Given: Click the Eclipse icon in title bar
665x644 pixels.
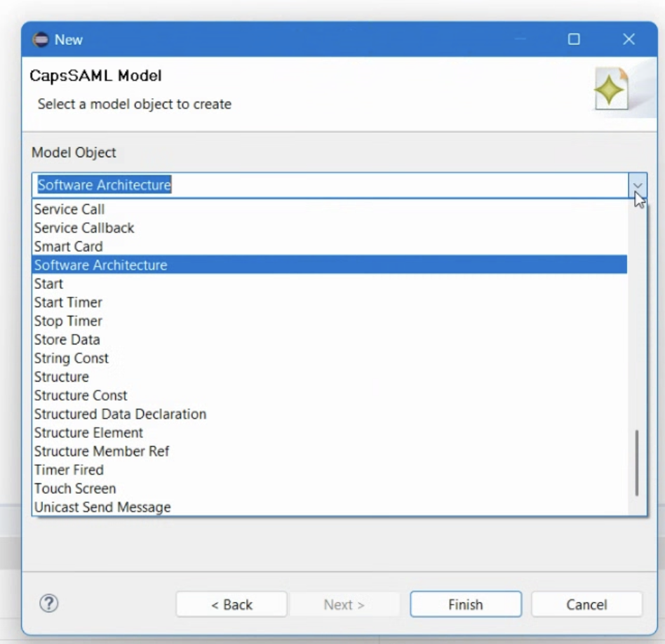Looking at the screenshot, I should coord(41,39).
